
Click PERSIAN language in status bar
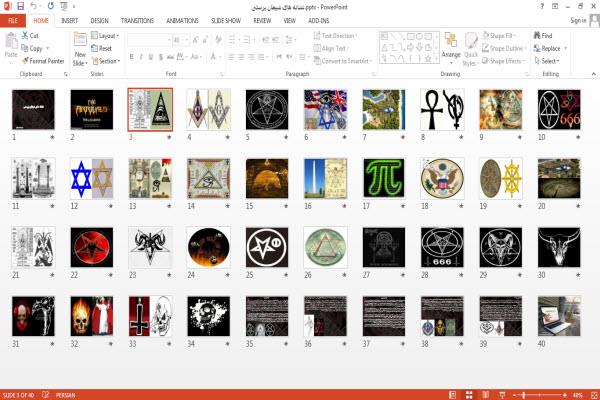pos(65,395)
